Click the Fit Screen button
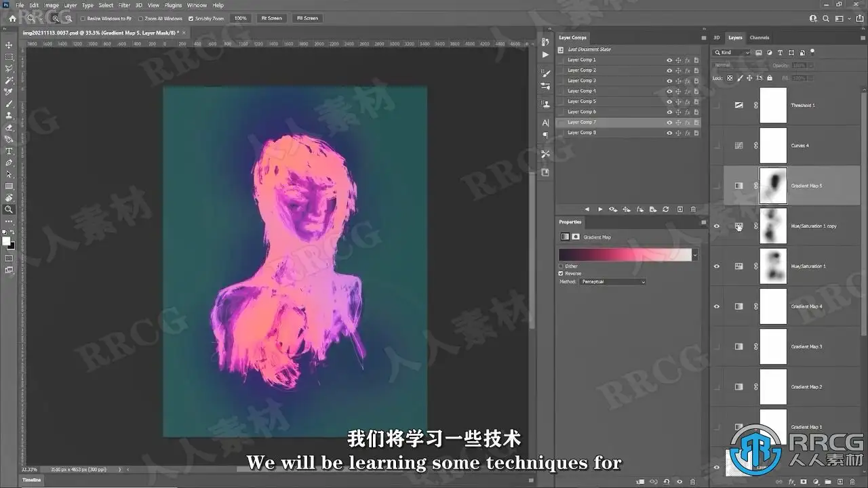868x488 pixels. pyautogui.click(x=271, y=18)
